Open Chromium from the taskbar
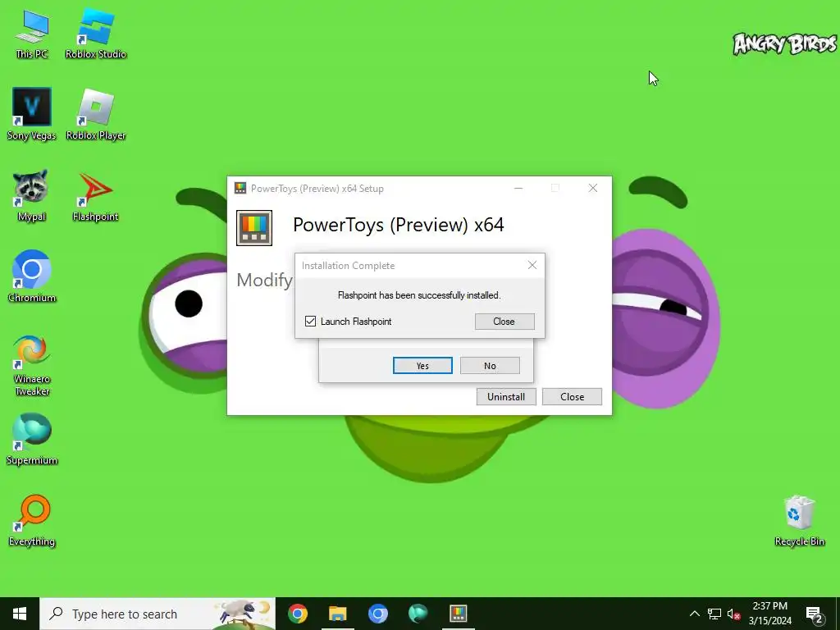The width and height of the screenshot is (840, 630). pos(377,614)
